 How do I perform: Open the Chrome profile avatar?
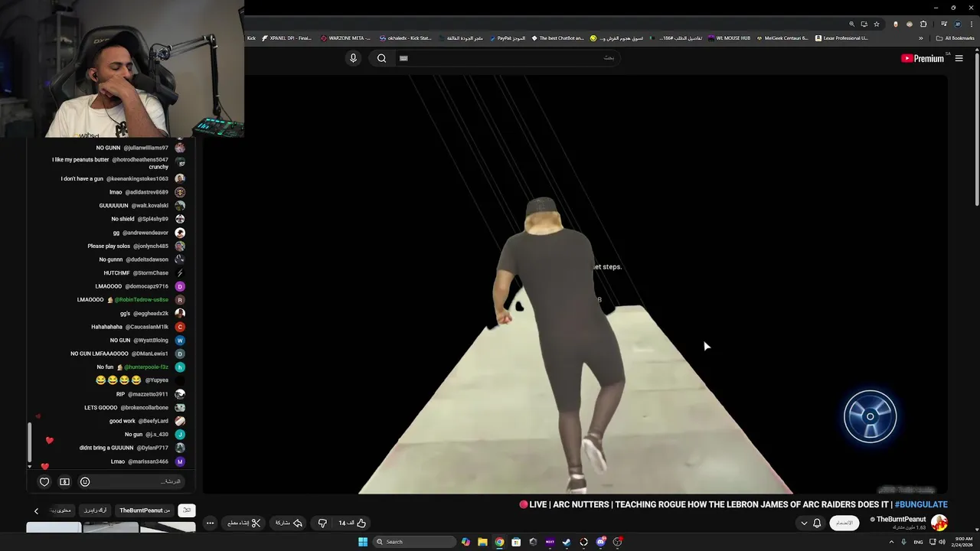tap(957, 24)
